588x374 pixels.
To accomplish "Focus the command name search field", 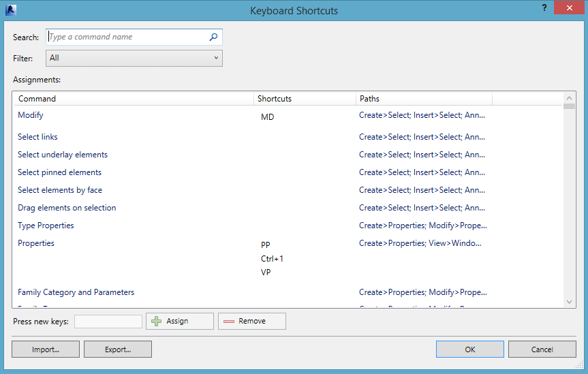I will [134, 37].
